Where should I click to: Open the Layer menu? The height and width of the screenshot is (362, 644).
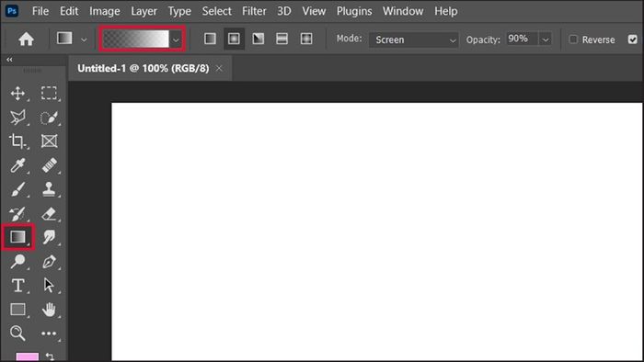tap(144, 11)
